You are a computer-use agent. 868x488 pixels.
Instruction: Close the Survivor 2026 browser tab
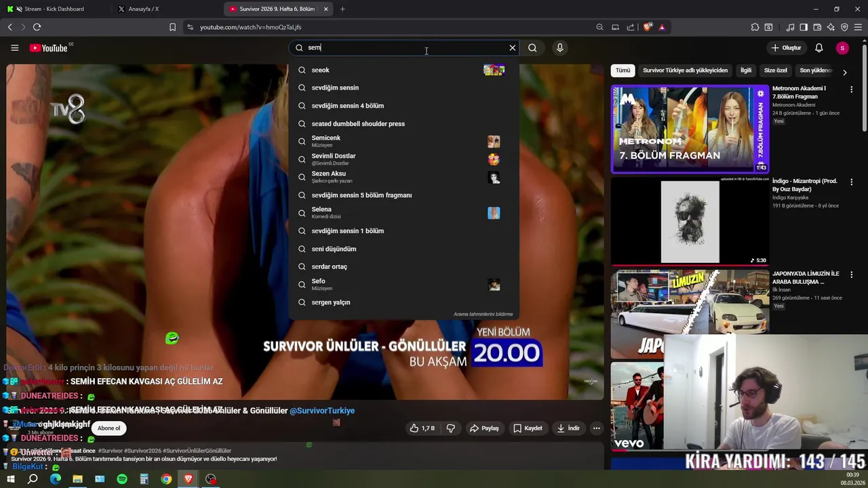[x=325, y=9]
